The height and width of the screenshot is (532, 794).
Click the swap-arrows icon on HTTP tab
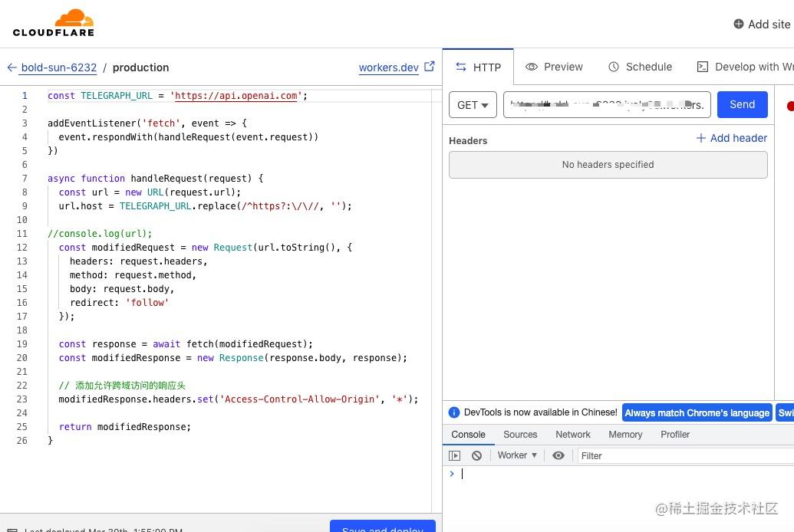(460, 67)
